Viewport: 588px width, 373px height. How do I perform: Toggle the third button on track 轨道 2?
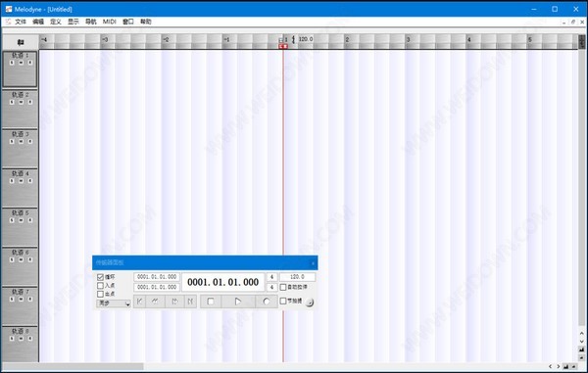coord(30,102)
